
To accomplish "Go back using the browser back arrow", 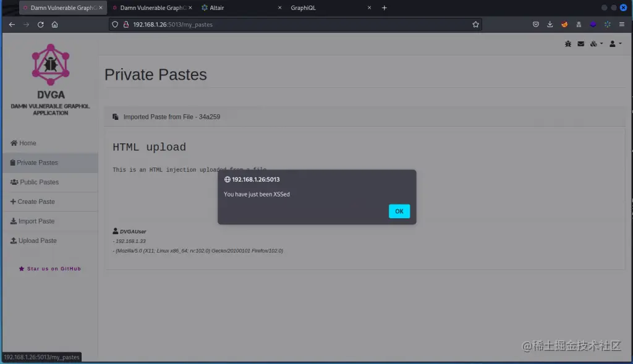I will (x=12, y=25).
